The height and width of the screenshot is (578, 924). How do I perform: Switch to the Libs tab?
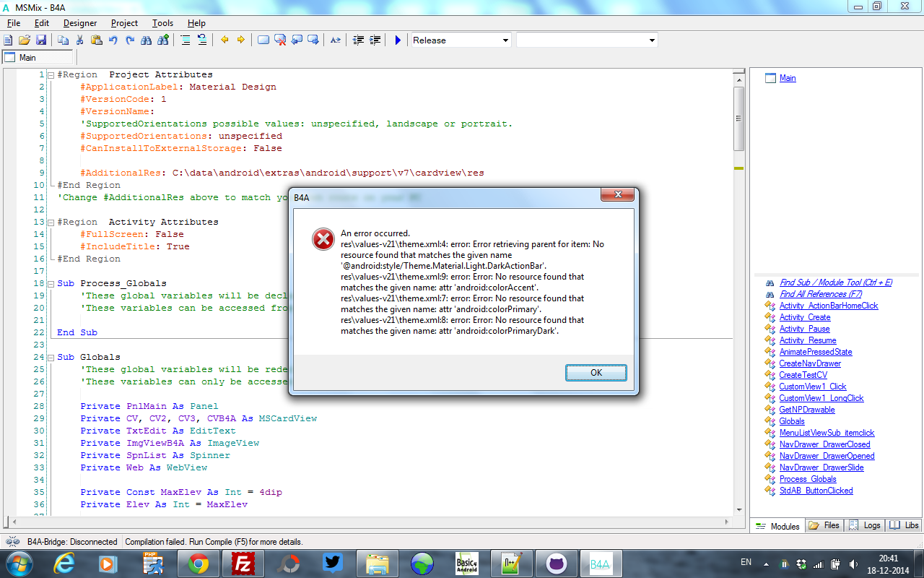click(904, 525)
